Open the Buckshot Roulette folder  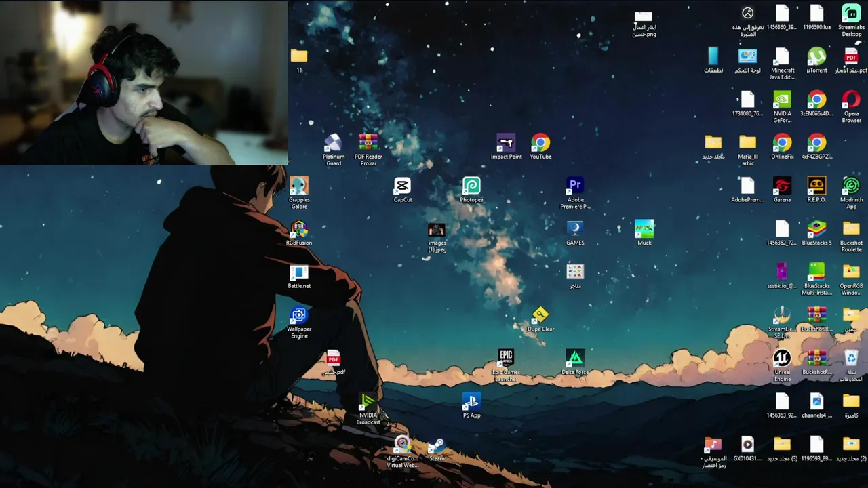(851, 237)
